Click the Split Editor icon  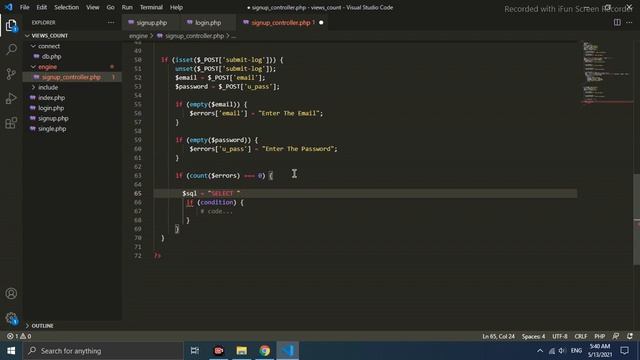tap(617, 22)
